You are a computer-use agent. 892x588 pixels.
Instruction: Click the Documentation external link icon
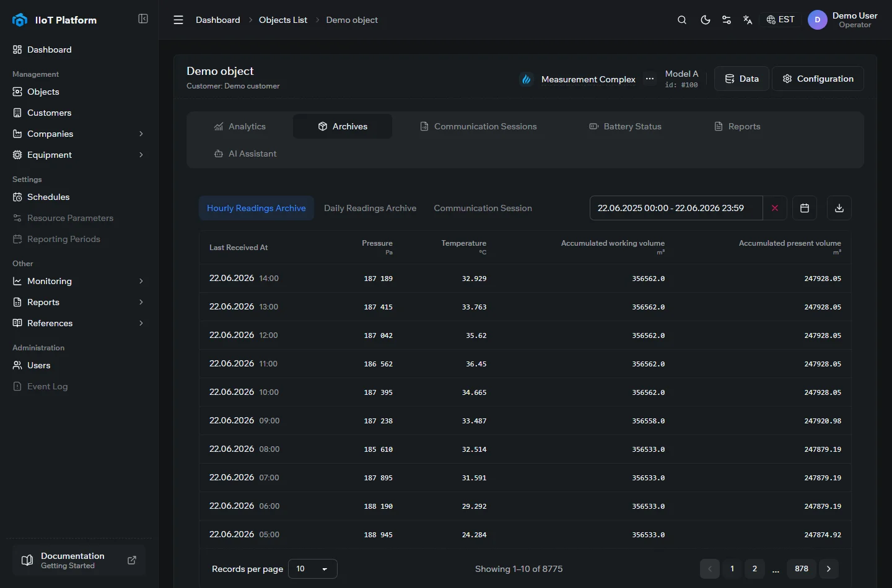[132, 560]
